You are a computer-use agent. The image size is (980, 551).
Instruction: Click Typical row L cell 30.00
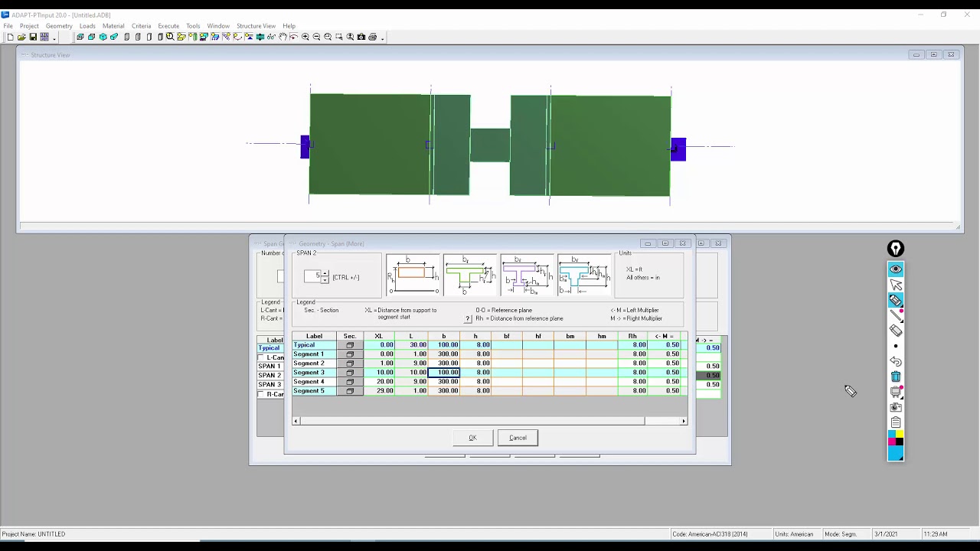coord(411,345)
